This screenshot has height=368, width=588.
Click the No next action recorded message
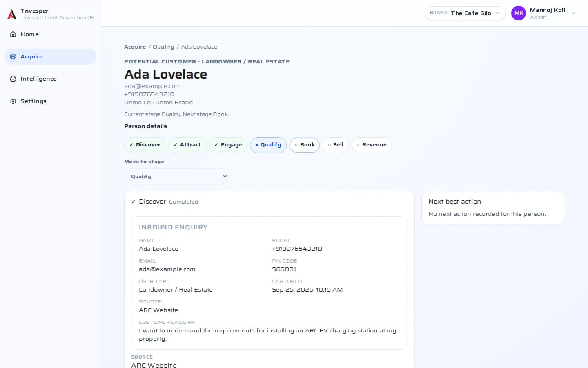click(x=487, y=214)
